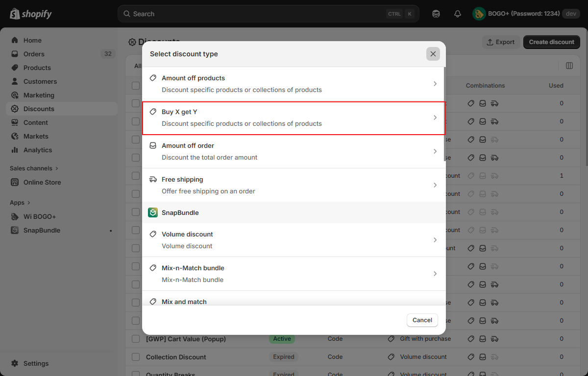Click the tag icon beside Amount off products
Image resolution: width=588 pixels, height=376 pixels.
[153, 78]
